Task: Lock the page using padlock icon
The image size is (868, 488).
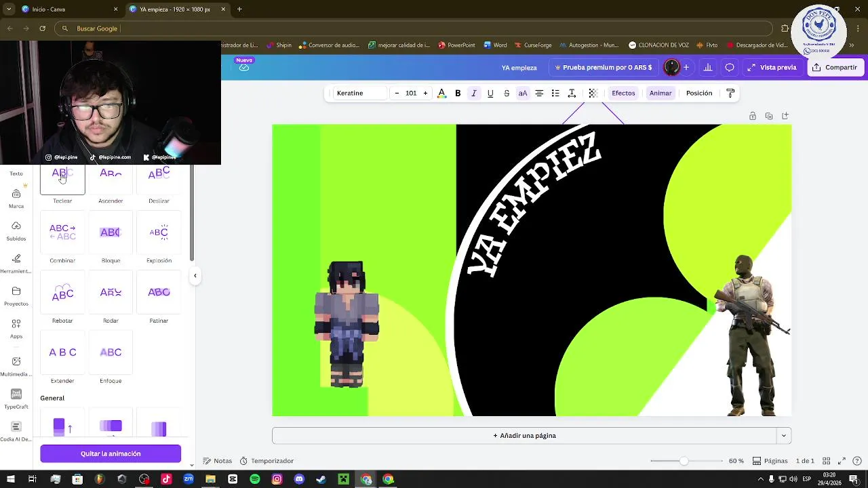Action: click(753, 116)
